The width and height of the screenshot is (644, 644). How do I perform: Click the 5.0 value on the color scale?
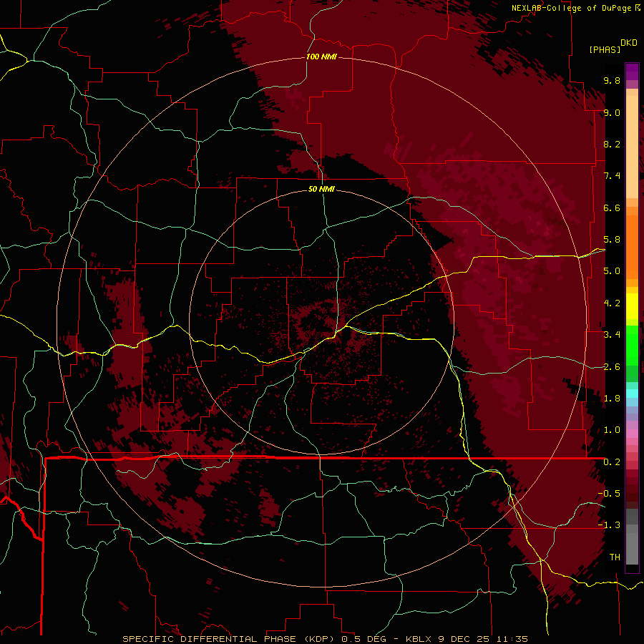612,271
